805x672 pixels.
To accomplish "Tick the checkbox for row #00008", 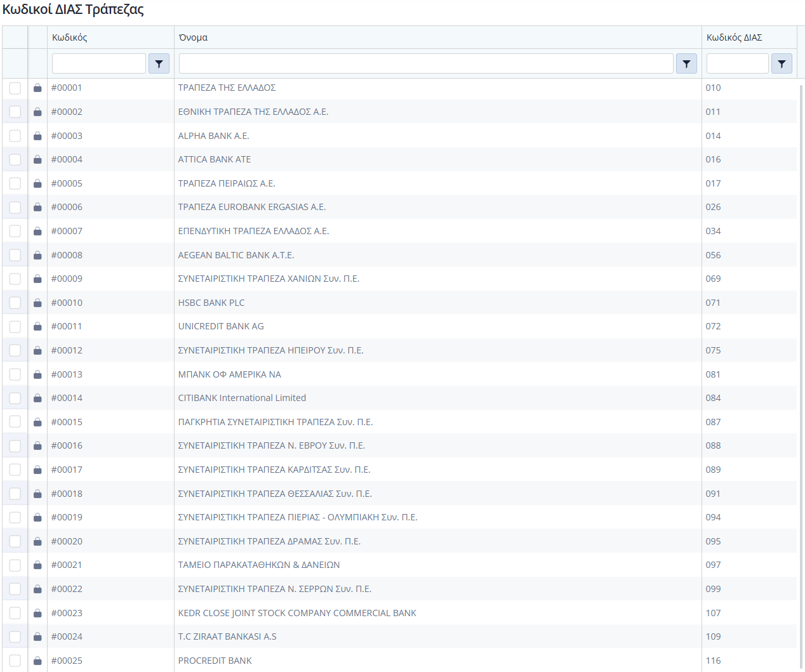I will (x=15, y=255).
